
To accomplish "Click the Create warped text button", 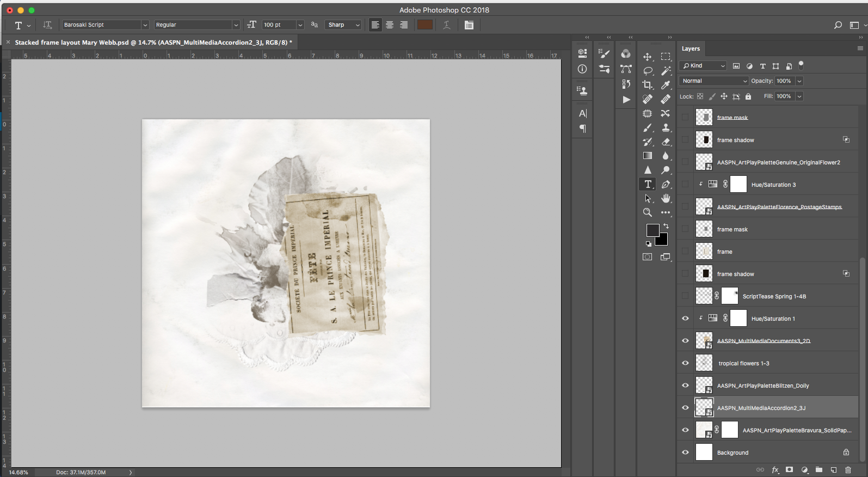I will click(x=447, y=25).
